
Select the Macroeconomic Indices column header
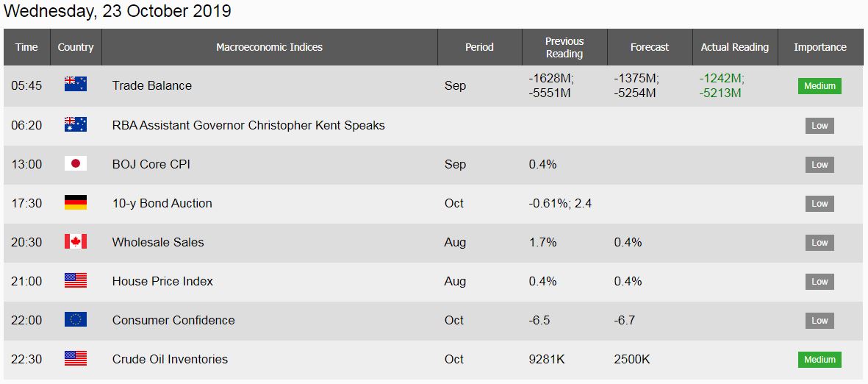click(x=270, y=47)
